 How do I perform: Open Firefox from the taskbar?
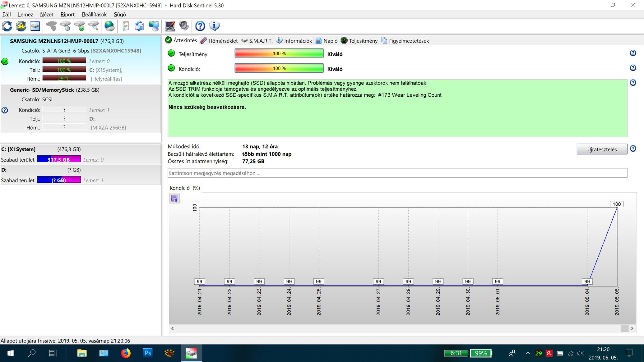(x=126, y=353)
